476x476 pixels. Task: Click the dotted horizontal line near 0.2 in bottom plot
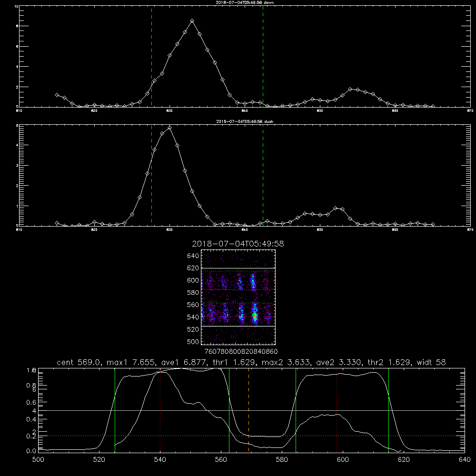tap(251, 436)
